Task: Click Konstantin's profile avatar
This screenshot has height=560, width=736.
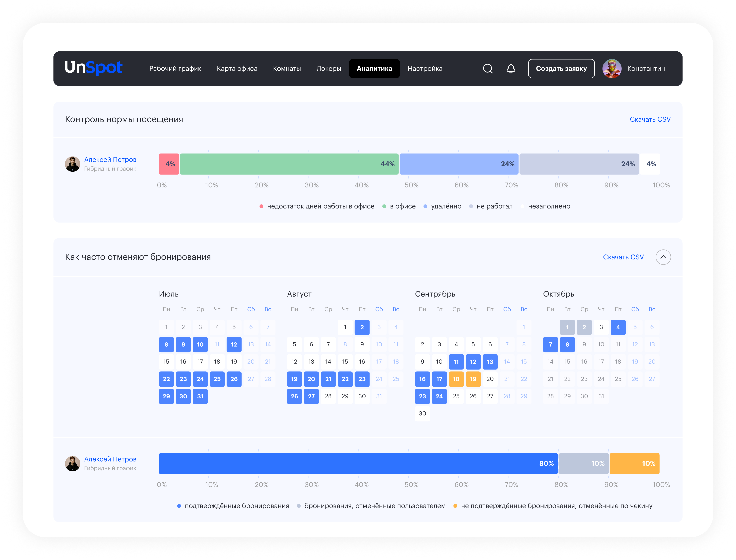Action: pyautogui.click(x=612, y=69)
